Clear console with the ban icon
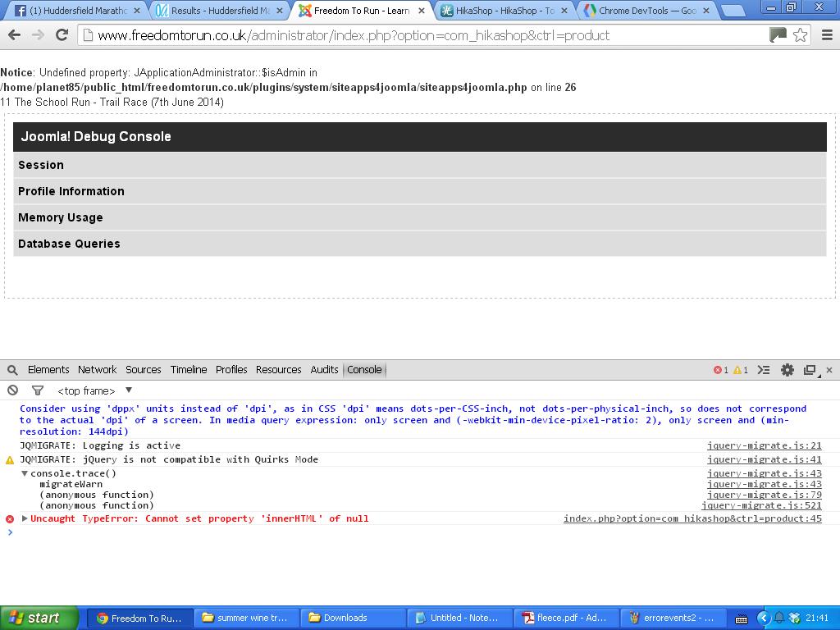840x630 pixels. (13, 390)
